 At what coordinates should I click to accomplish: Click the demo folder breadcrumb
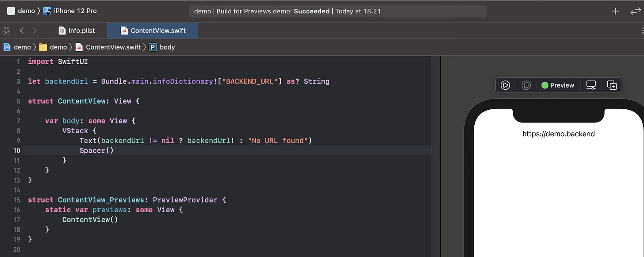click(x=53, y=47)
